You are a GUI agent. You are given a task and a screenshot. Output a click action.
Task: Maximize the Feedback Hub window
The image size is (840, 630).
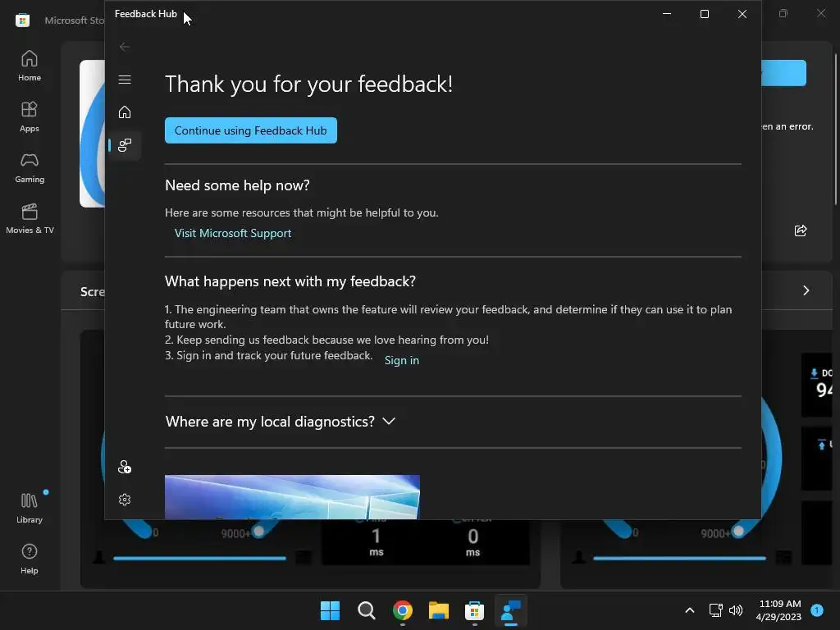(x=705, y=14)
